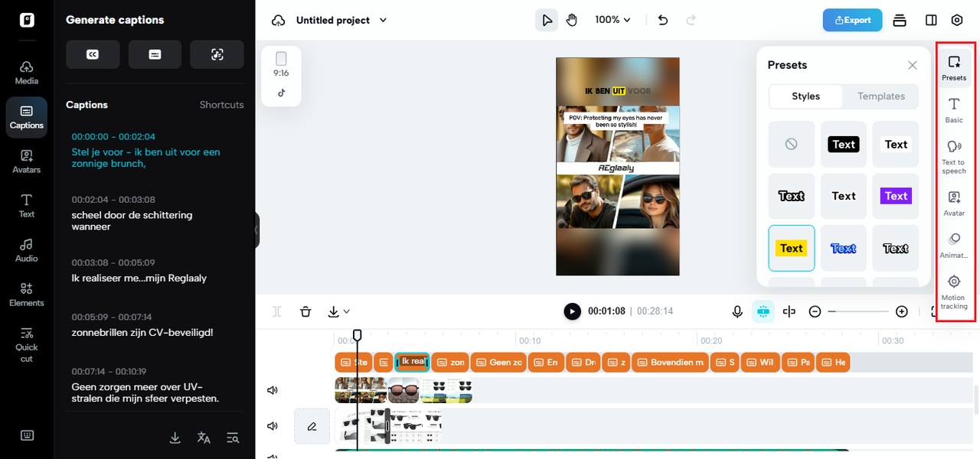
Task: Click the Export button
Action: 852,20
